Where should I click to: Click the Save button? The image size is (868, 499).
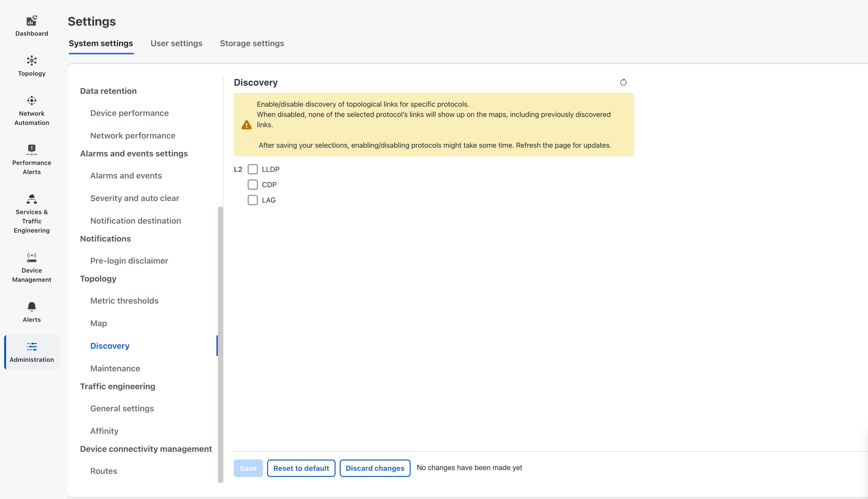click(248, 468)
